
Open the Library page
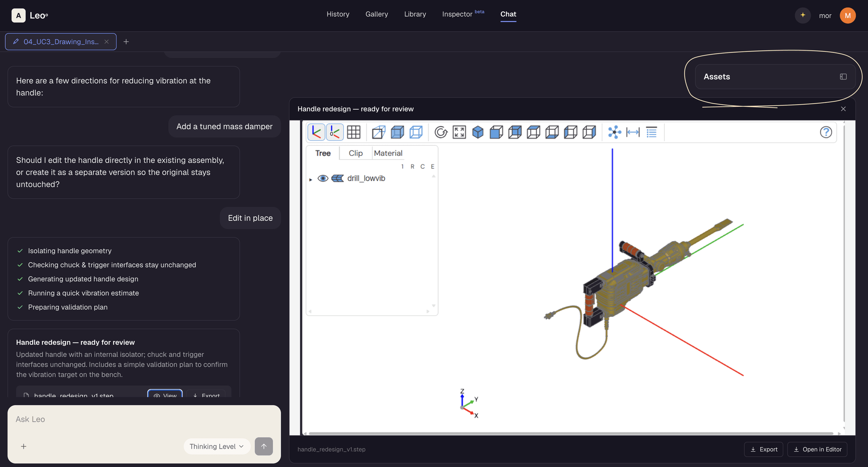[415, 14]
